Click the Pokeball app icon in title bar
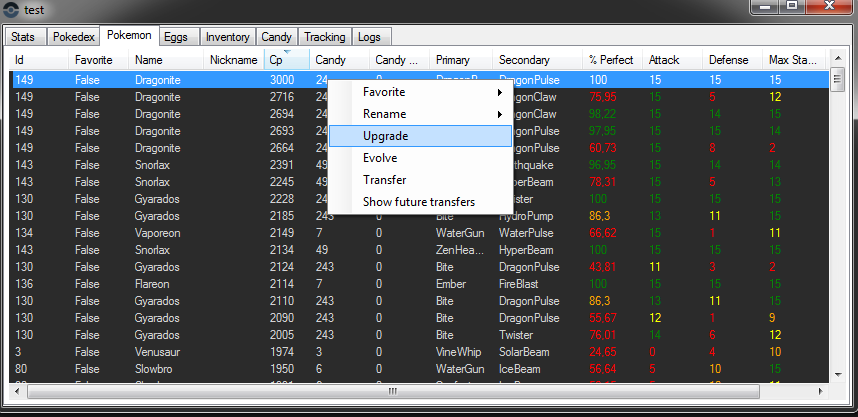The image size is (858, 417). [10, 10]
